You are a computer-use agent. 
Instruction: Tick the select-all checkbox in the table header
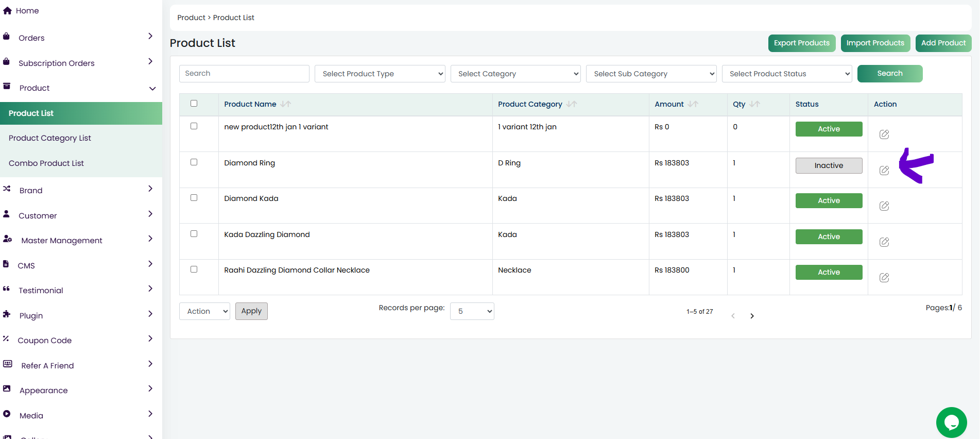pyautogui.click(x=194, y=104)
